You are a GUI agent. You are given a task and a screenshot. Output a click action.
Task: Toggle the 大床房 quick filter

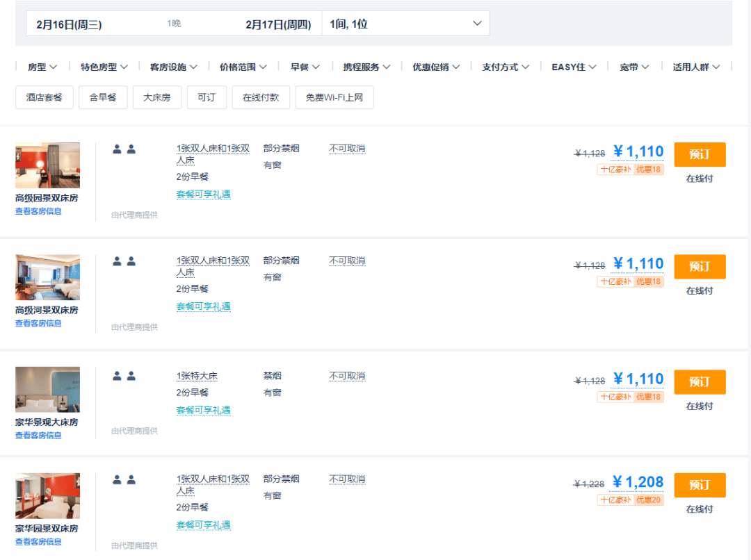(157, 98)
